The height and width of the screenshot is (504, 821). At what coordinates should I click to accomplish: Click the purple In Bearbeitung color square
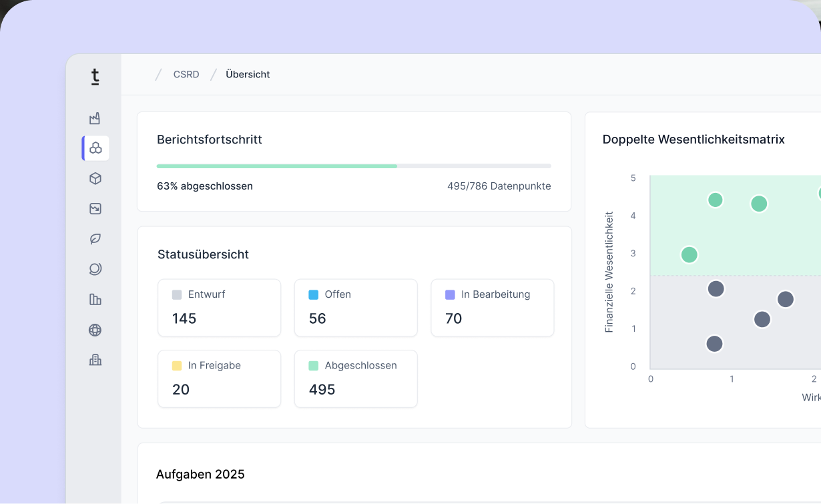coord(450,294)
